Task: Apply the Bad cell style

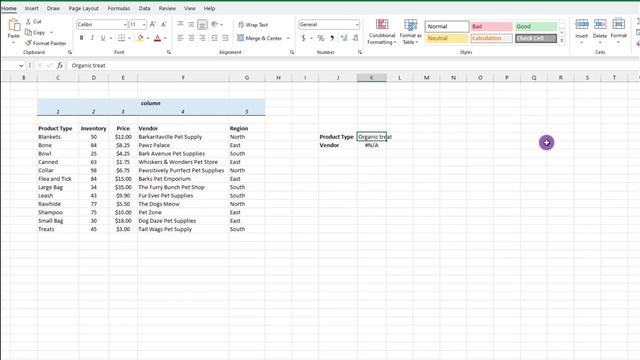Action: pos(491,27)
